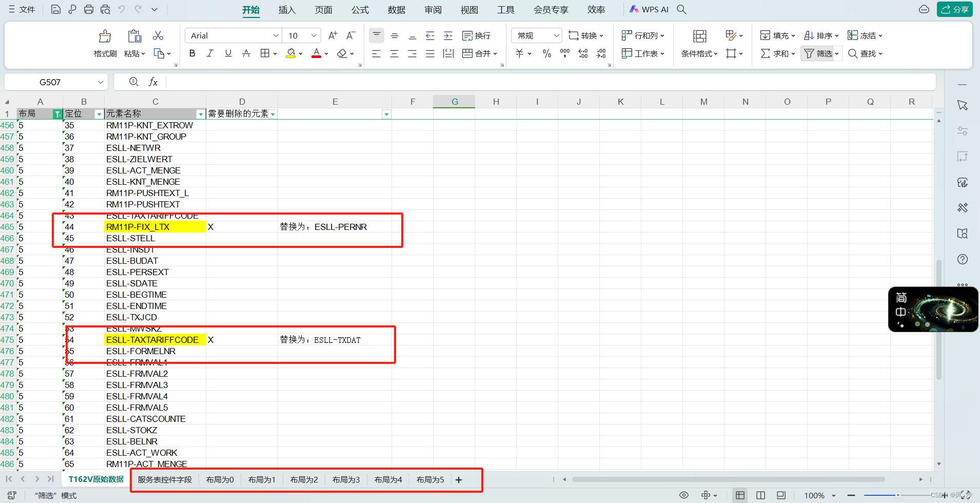Click the Decrease decimal places icon

click(x=601, y=53)
